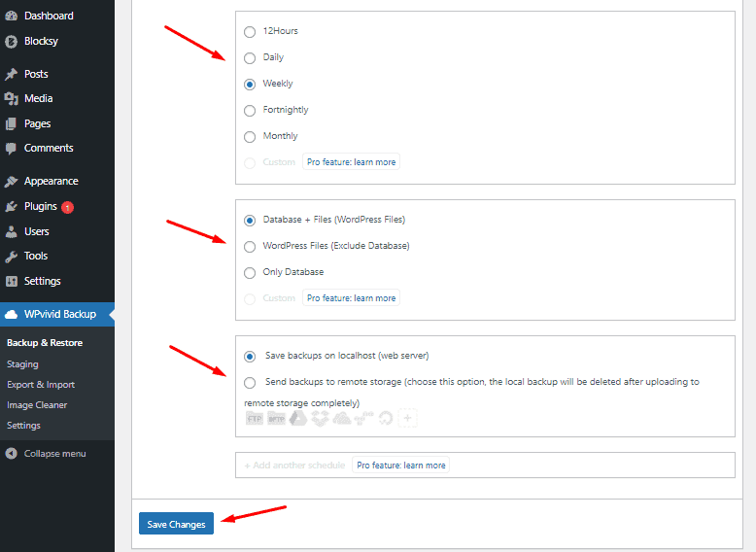The height and width of the screenshot is (552, 756).
Task: Open Blocksy via its sidebar icon
Action: click(x=11, y=42)
